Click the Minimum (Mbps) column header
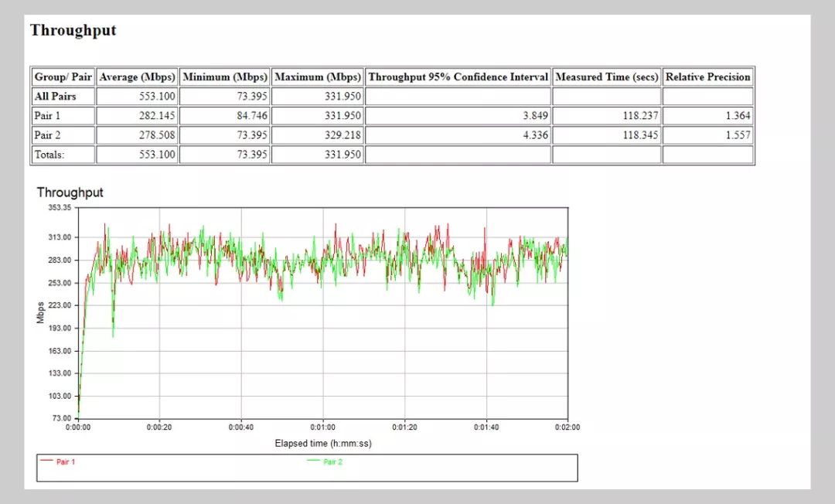The width and height of the screenshot is (835, 504). coord(224,77)
